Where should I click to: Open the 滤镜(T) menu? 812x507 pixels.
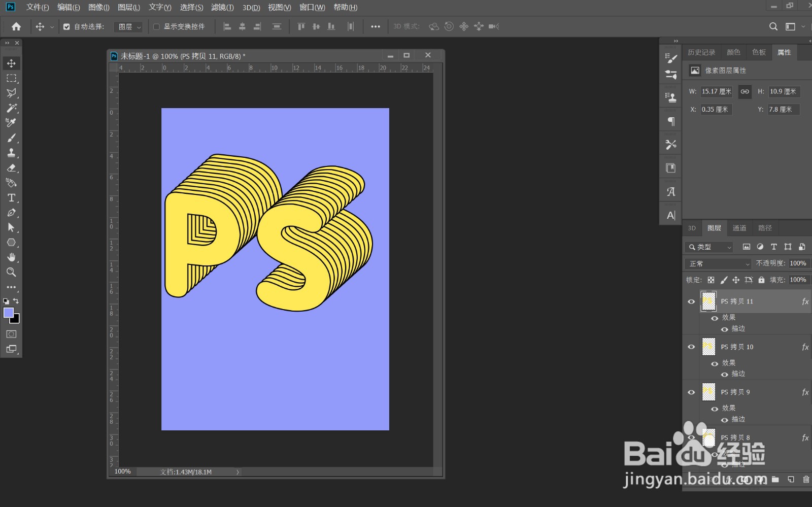pos(222,7)
